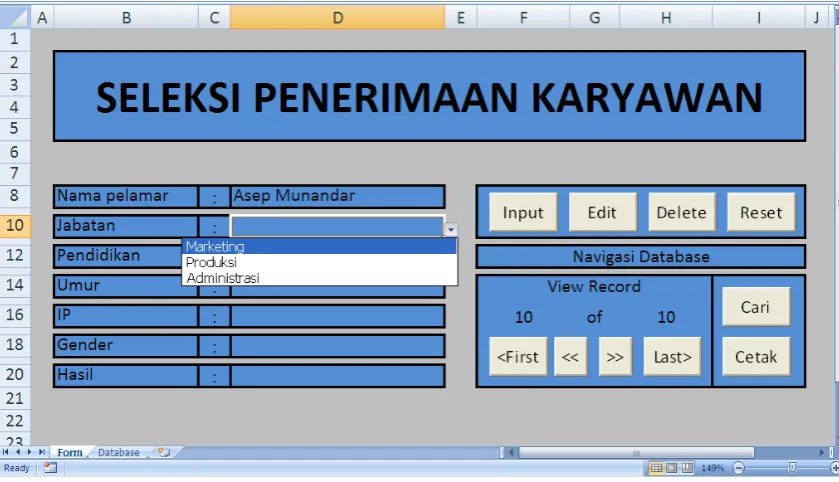Jump to last record with Last>
Screen dimensions: 839x482
(x=672, y=356)
